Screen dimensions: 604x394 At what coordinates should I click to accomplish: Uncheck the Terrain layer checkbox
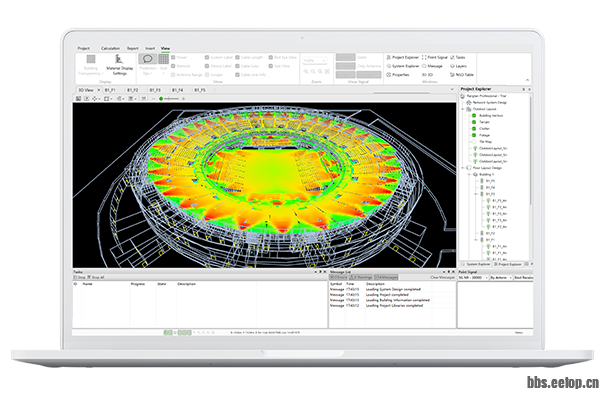pyautogui.click(x=474, y=122)
